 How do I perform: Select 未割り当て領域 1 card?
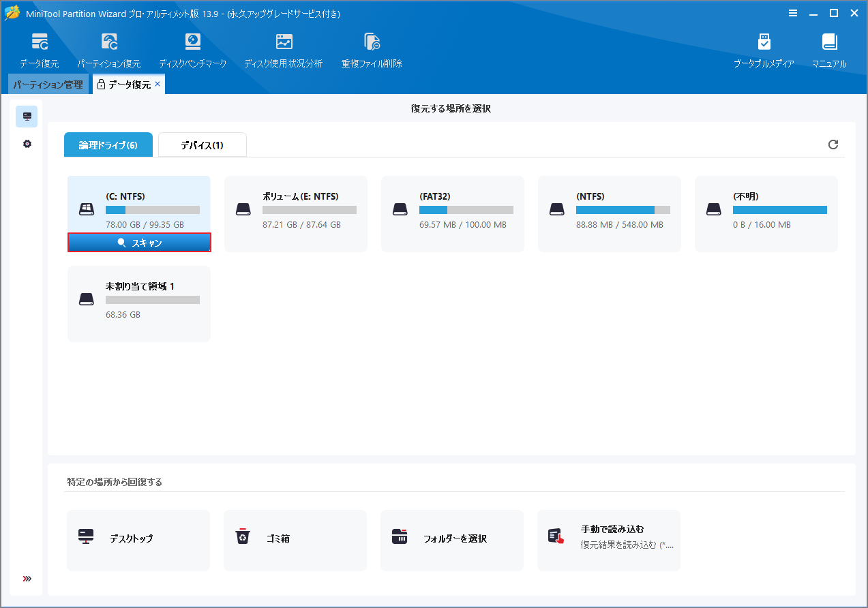[x=139, y=304]
